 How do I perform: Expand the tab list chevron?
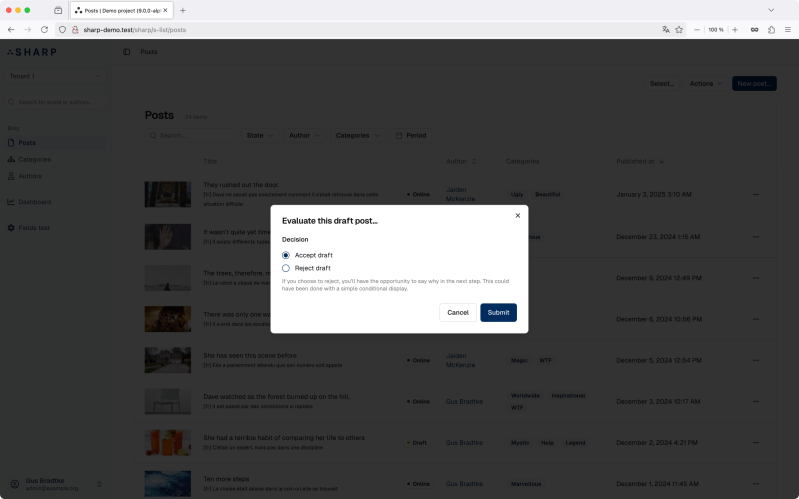pos(771,10)
